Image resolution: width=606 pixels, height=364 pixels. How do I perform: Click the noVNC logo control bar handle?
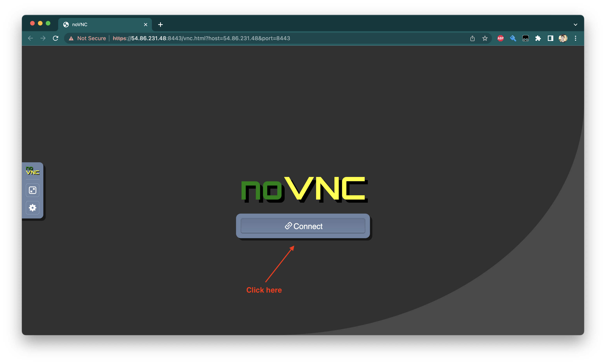point(33,171)
